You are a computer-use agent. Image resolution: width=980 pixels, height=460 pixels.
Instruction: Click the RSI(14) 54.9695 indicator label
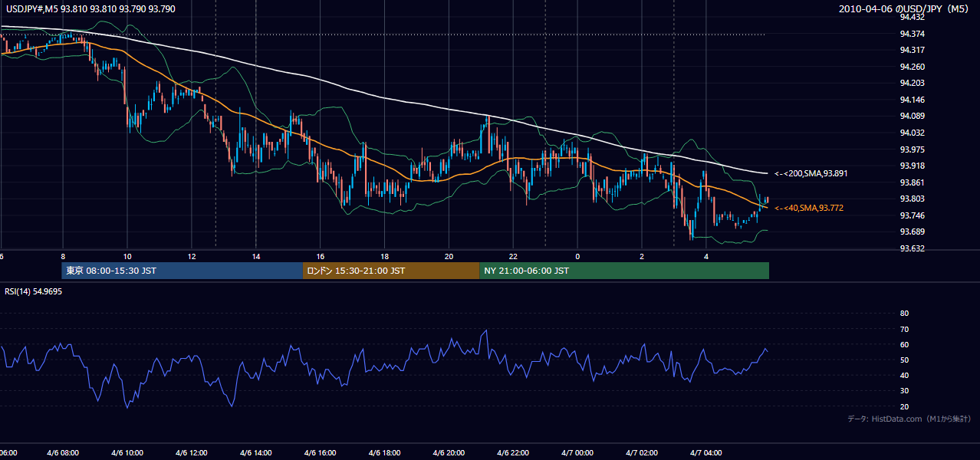pos(34,291)
